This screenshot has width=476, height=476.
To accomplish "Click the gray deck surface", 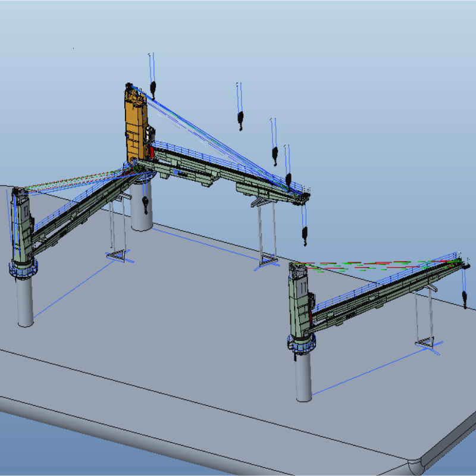I will point(196,333).
